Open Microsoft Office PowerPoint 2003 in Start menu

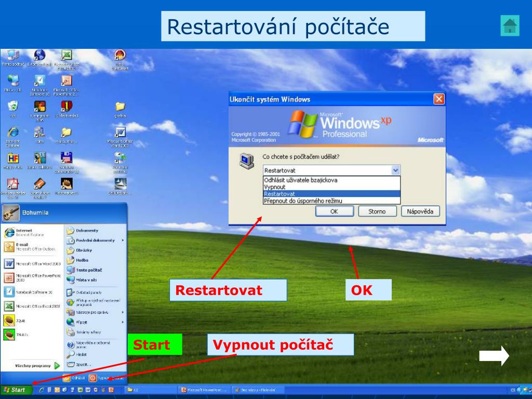click(32, 277)
